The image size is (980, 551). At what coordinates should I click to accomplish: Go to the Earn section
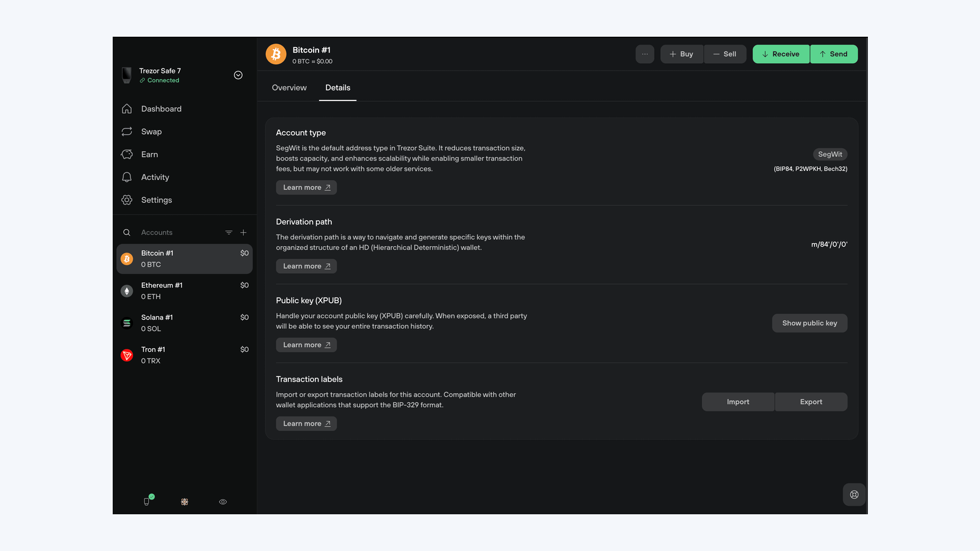[x=149, y=154]
